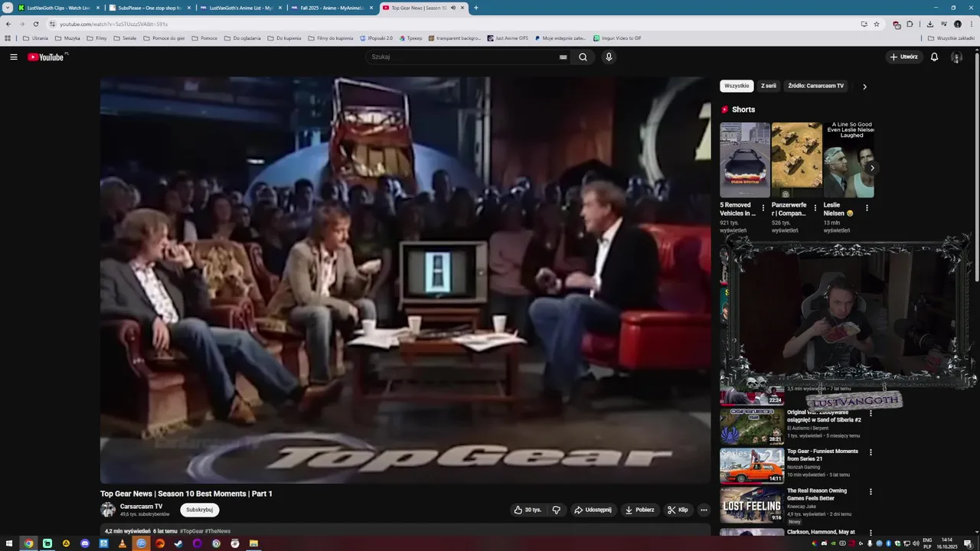Open Wszystkie zakładki folder
The width and height of the screenshot is (980, 551).
pyautogui.click(x=951, y=37)
